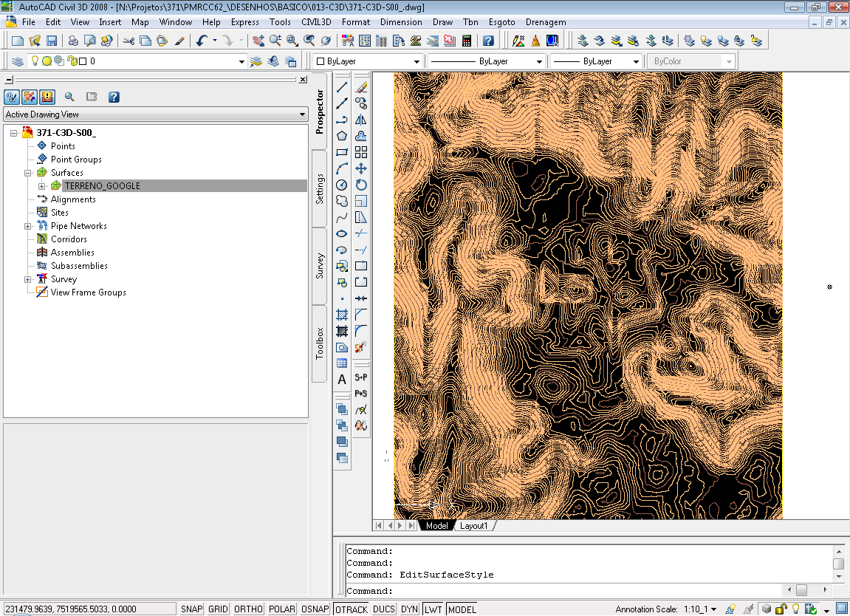This screenshot has width=850, height=616.
Task: Switch to the Toolbox toolspace tab
Action: pyautogui.click(x=320, y=343)
